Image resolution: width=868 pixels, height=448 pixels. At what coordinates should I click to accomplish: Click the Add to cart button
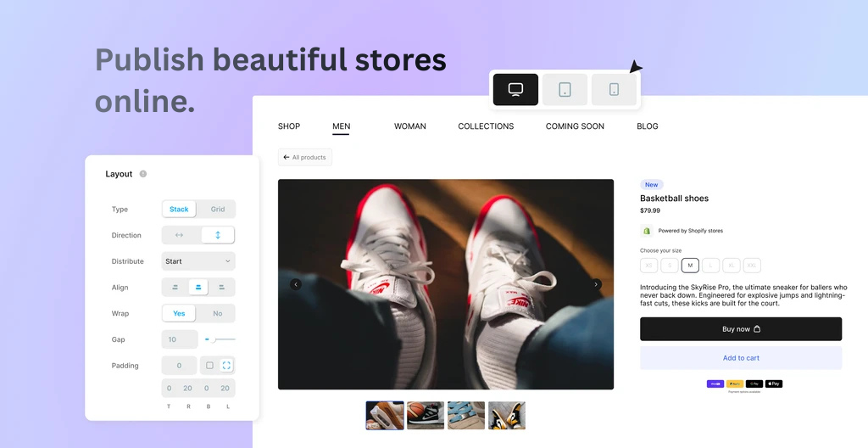pos(741,358)
